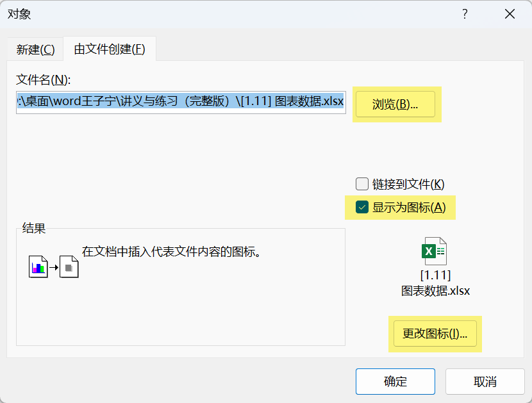Open 更改图标(I)... dialog
The image size is (532, 403).
point(435,334)
